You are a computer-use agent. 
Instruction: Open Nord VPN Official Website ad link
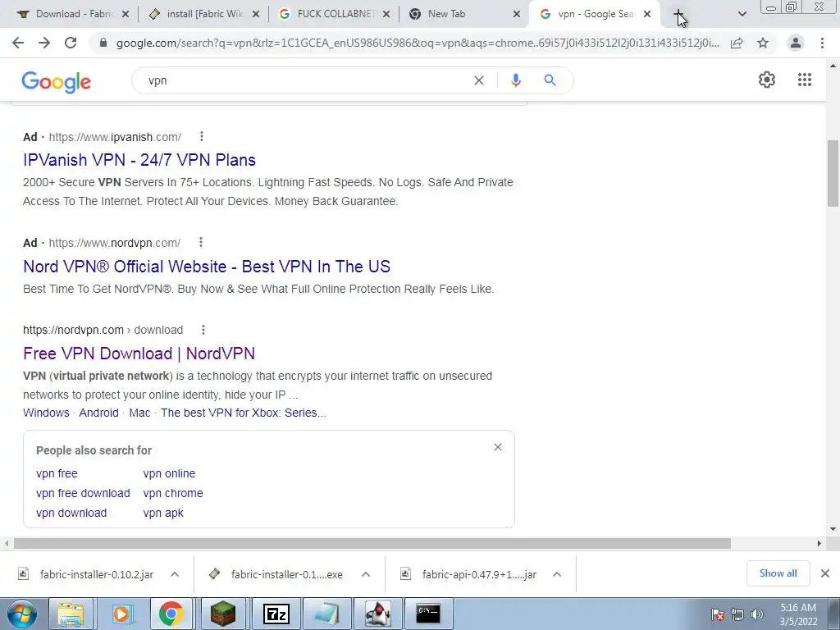point(207,267)
